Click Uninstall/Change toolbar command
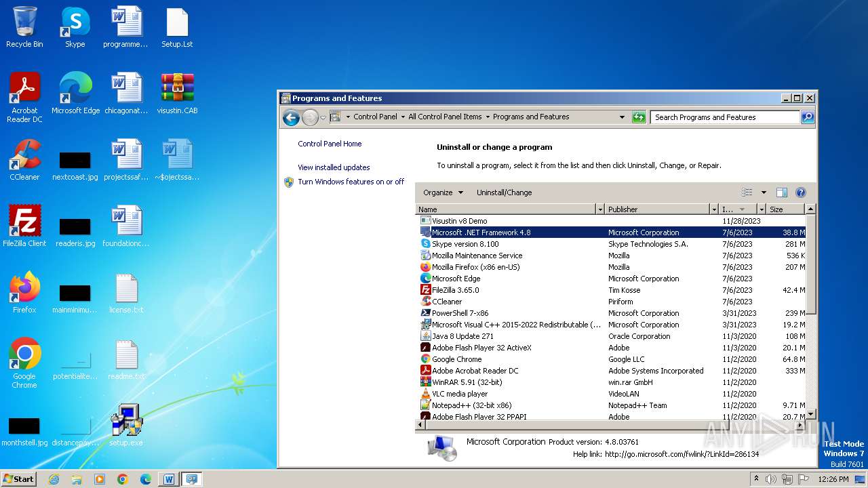The height and width of the screenshot is (488, 868). point(504,192)
